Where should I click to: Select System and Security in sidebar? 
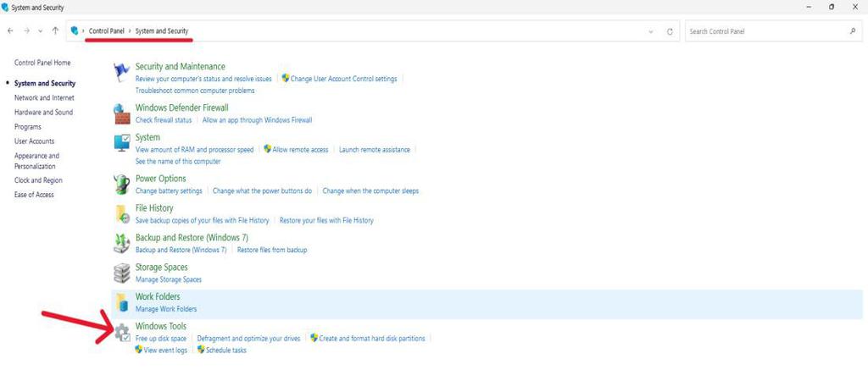pos(45,84)
